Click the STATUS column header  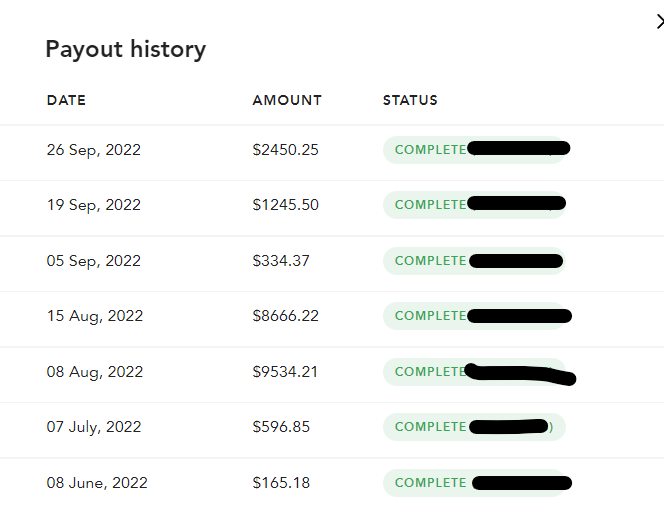pyautogui.click(x=410, y=100)
